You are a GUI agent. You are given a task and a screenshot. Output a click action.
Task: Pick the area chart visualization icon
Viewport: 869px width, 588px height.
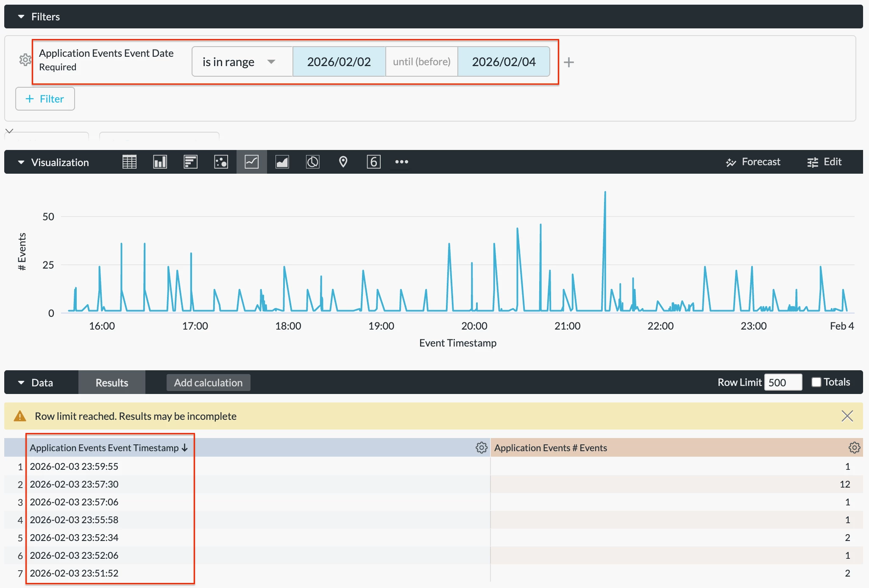[282, 162]
